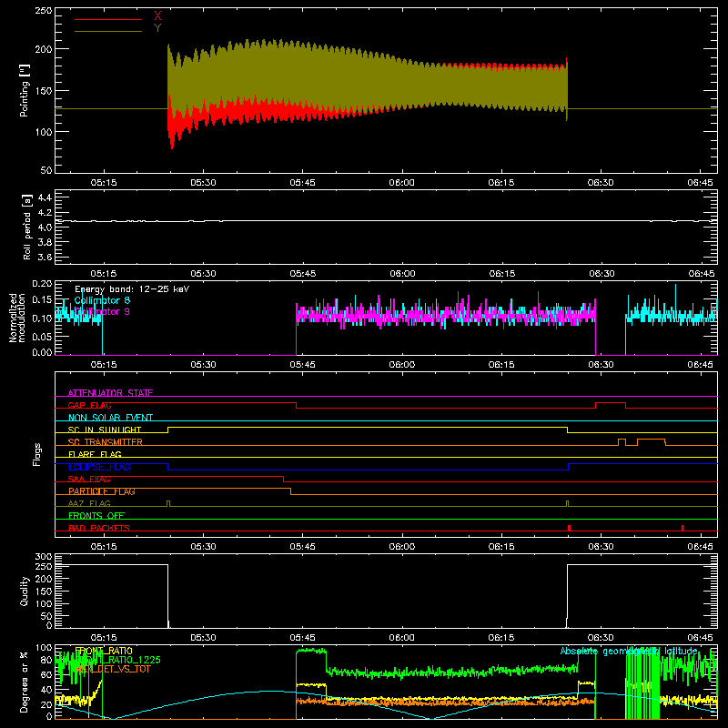Screen dimensions: 728x728
Task: Select the NON_SOLAR_EVENT flag label
Action: (x=110, y=418)
